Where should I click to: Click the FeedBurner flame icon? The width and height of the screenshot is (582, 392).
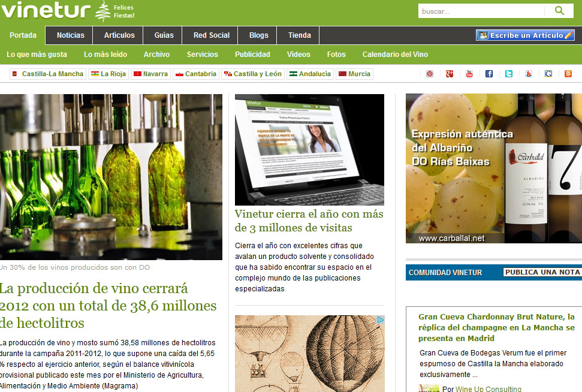[529, 74]
